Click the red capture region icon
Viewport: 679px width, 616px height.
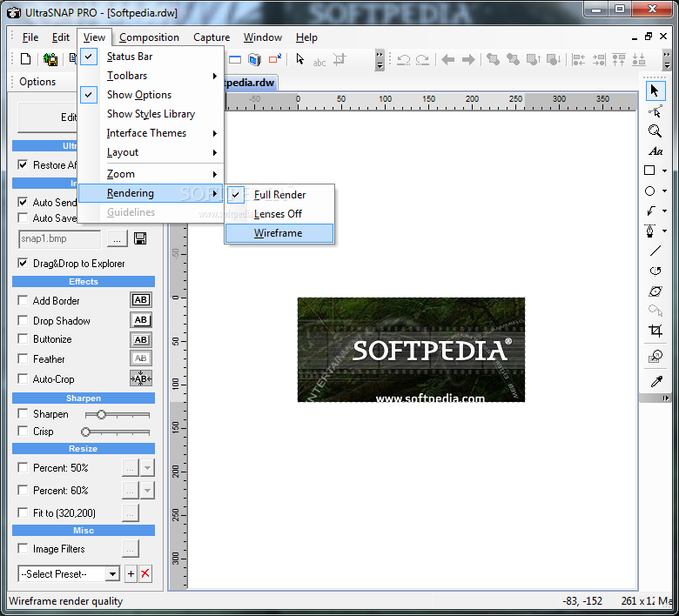[275, 58]
